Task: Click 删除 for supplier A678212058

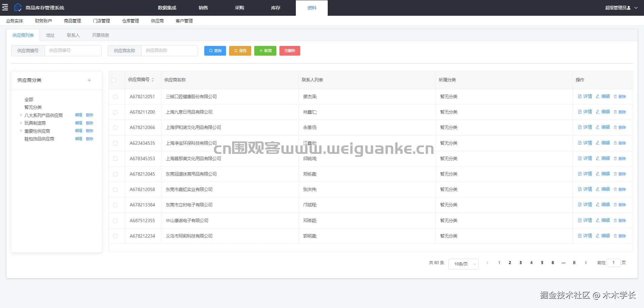Action: [620, 189]
